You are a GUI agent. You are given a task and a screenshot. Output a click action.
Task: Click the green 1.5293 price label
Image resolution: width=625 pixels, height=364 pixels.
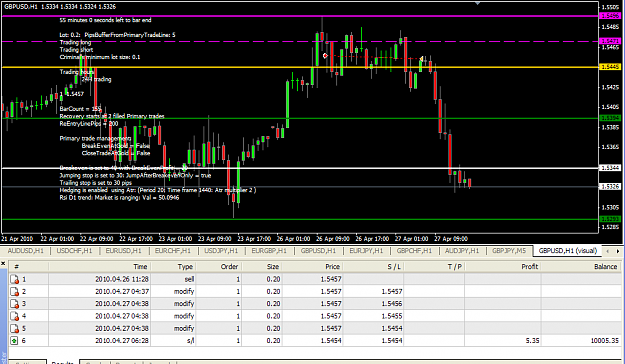tap(610, 219)
